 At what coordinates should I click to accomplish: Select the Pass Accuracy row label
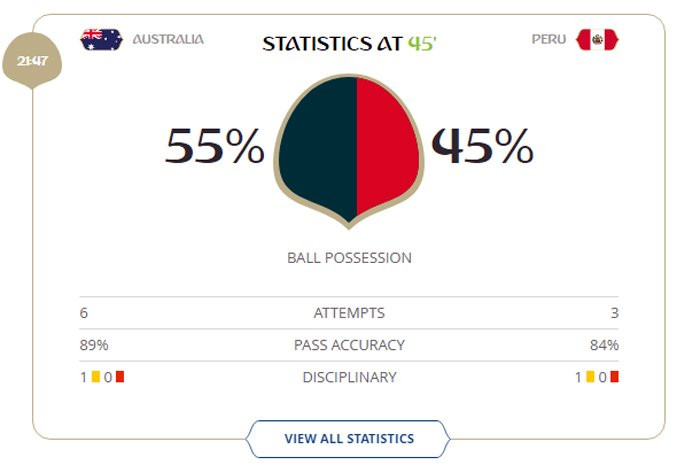pos(349,345)
